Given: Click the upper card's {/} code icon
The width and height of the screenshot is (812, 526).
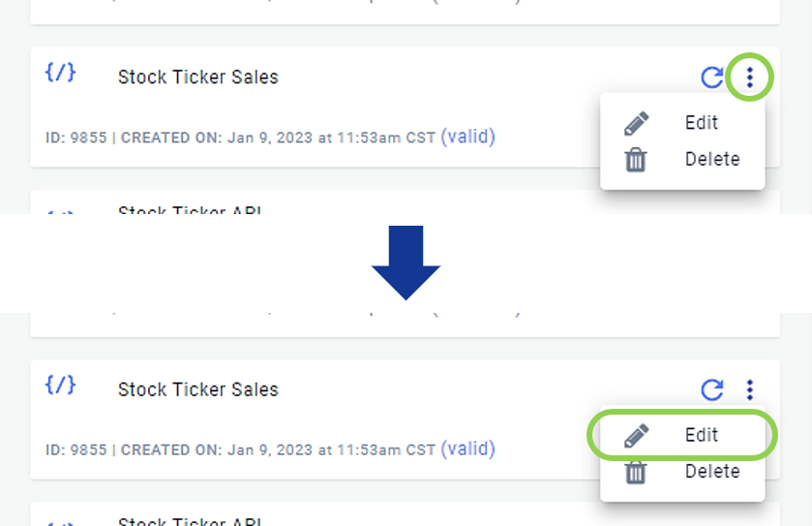Looking at the screenshot, I should [60, 73].
